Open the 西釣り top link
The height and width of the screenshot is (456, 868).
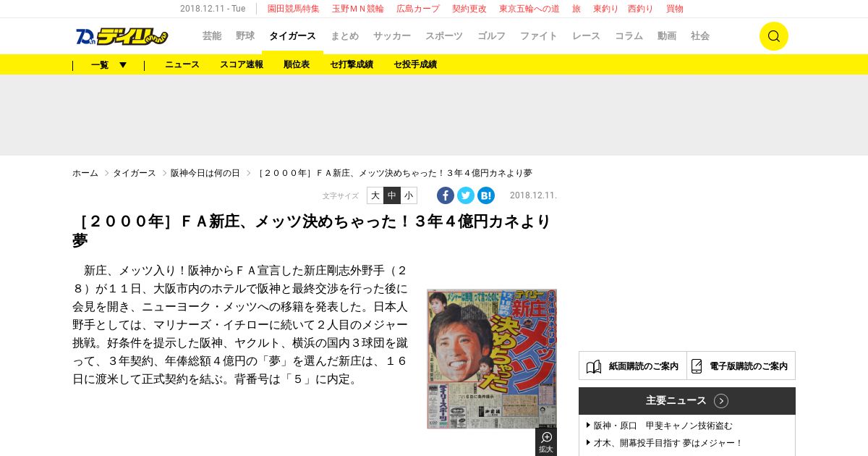point(641,9)
